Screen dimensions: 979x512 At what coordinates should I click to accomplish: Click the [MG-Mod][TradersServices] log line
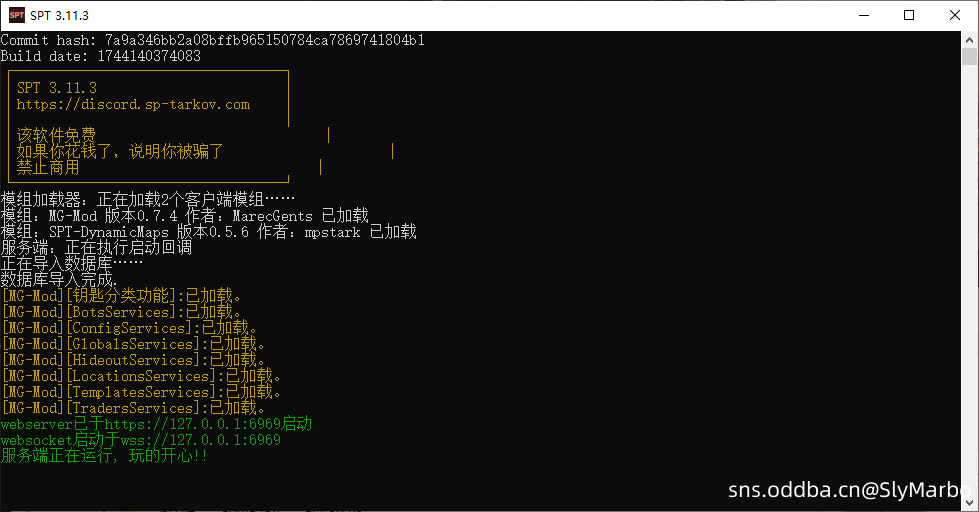coord(133,408)
